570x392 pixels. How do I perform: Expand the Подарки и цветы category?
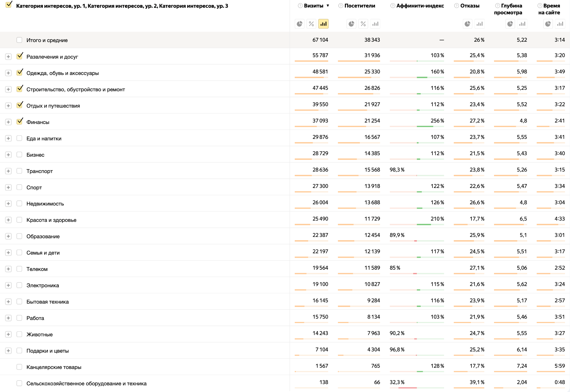point(8,351)
